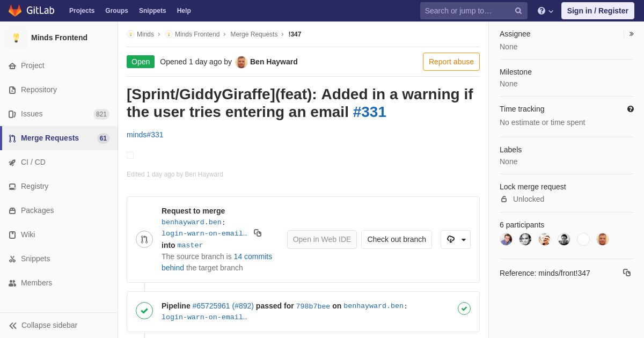This screenshot has height=338, width=644.
Task: Copy the merge request reference
Action: (x=627, y=273)
